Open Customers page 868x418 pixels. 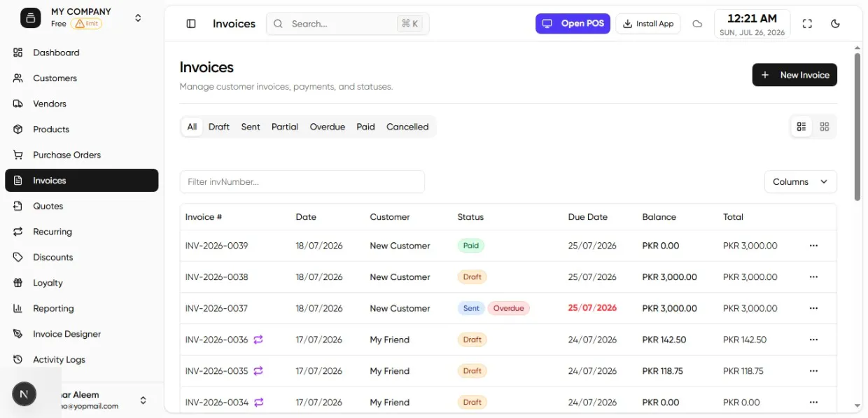pos(82,78)
